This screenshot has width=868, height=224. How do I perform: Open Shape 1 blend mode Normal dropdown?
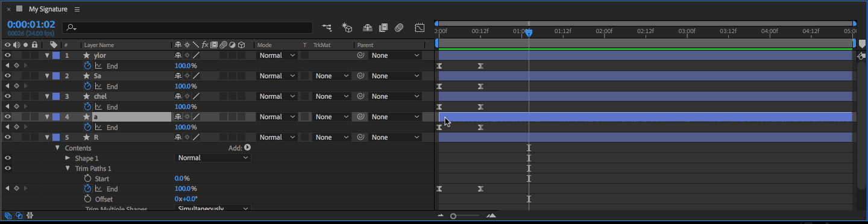(x=213, y=158)
